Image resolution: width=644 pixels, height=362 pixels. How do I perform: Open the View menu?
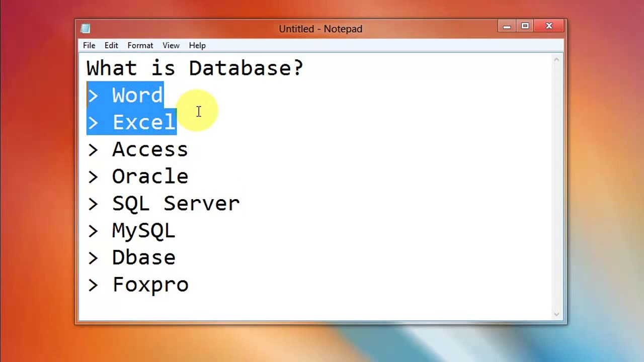[171, 45]
